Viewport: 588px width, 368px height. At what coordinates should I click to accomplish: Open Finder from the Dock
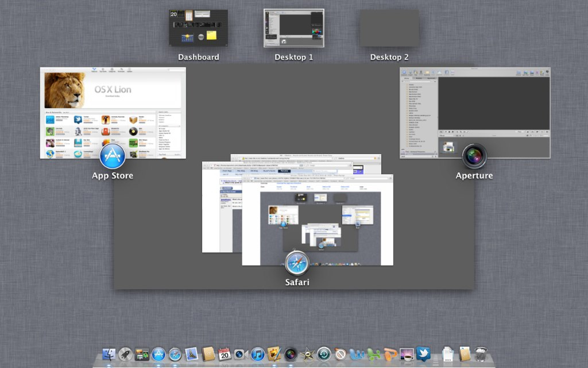[109, 354]
